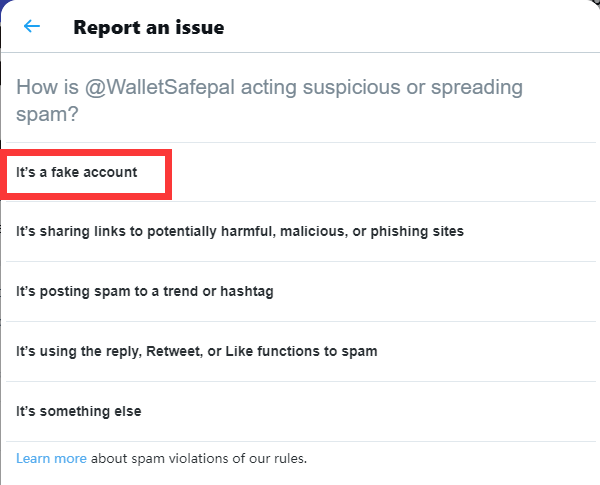Open the "Learn more" link
This screenshot has height=485, width=600.
pyautogui.click(x=51, y=459)
